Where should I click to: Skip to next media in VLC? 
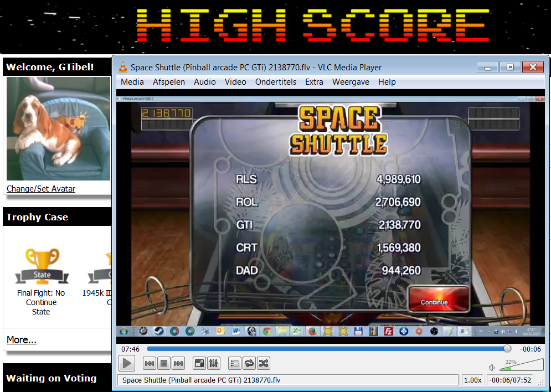pyautogui.click(x=178, y=364)
